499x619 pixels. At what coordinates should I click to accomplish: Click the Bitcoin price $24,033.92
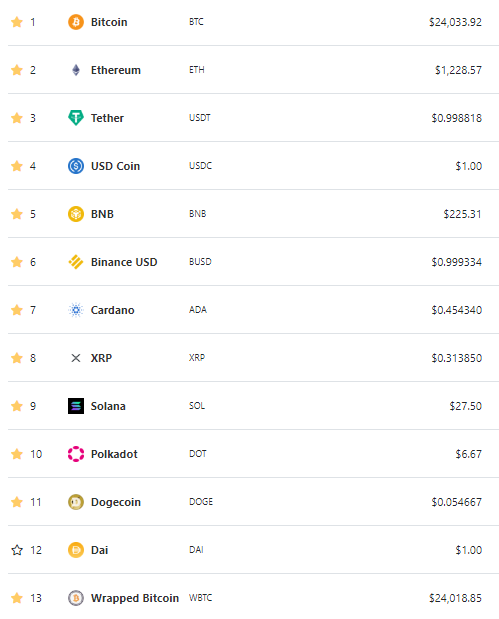click(x=455, y=22)
